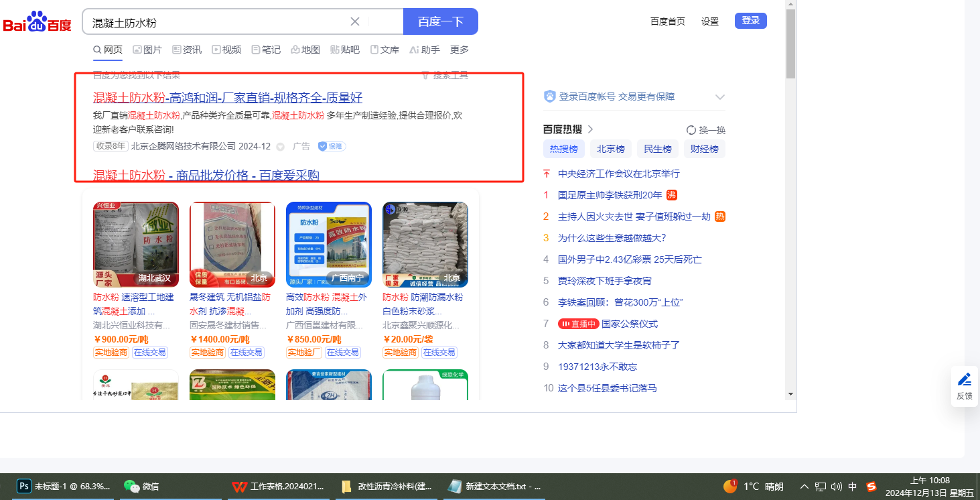Switch to the 视频 search tab
The width and height of the screenshot is (980, 500).
(226, 50)
